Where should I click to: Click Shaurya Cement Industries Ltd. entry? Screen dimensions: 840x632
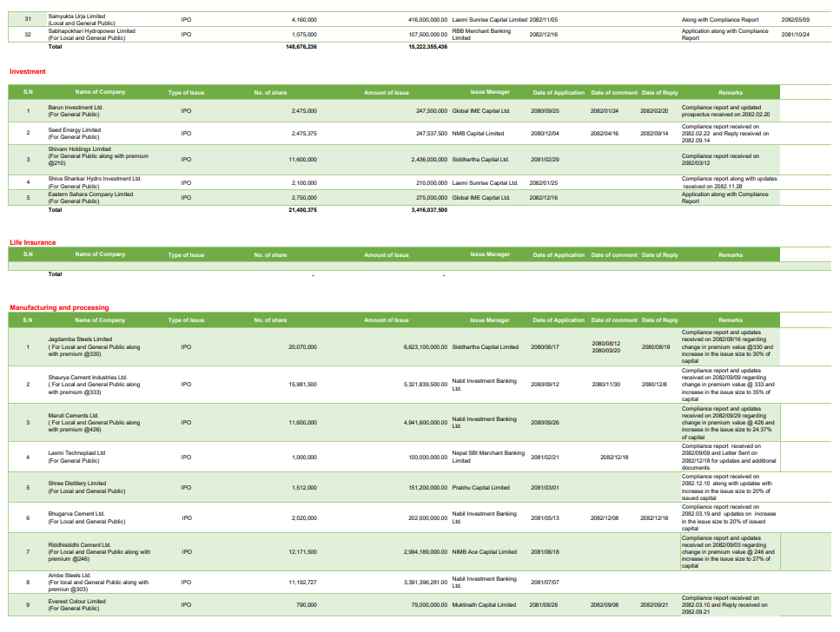[x=88, y=378]
